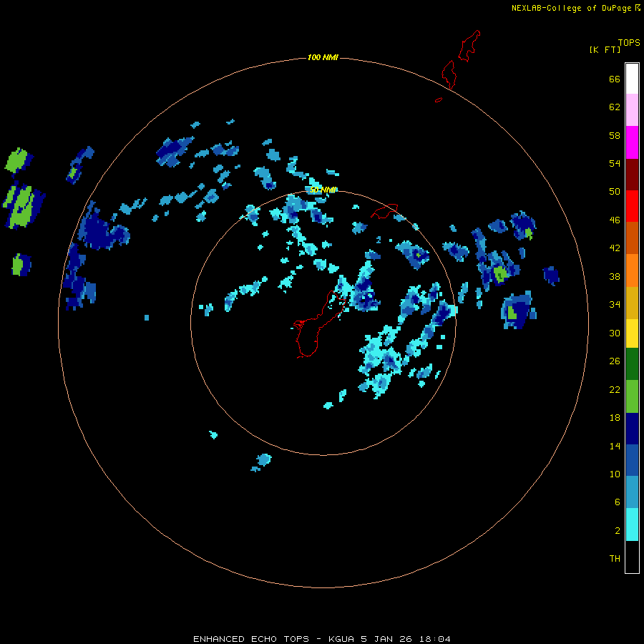Click the "KGUA" station ID in footer
Viewport: 644px width, 644px height.
click(341, 639)
